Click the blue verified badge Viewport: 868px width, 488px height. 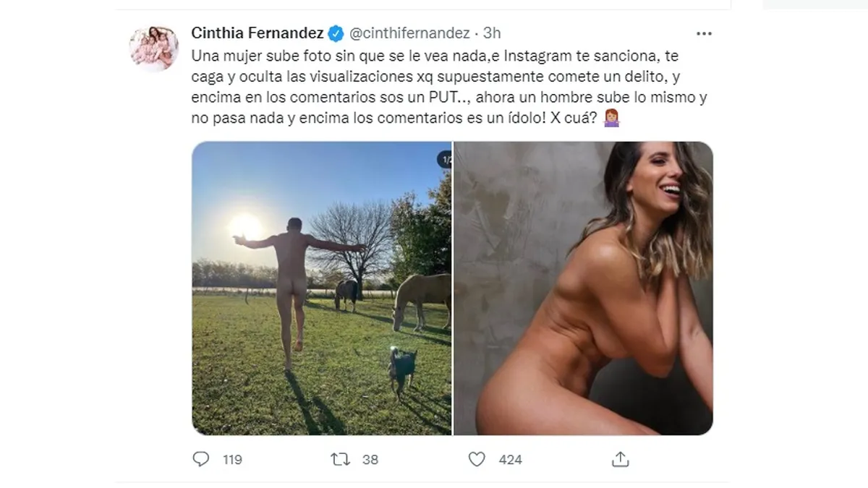336,33
